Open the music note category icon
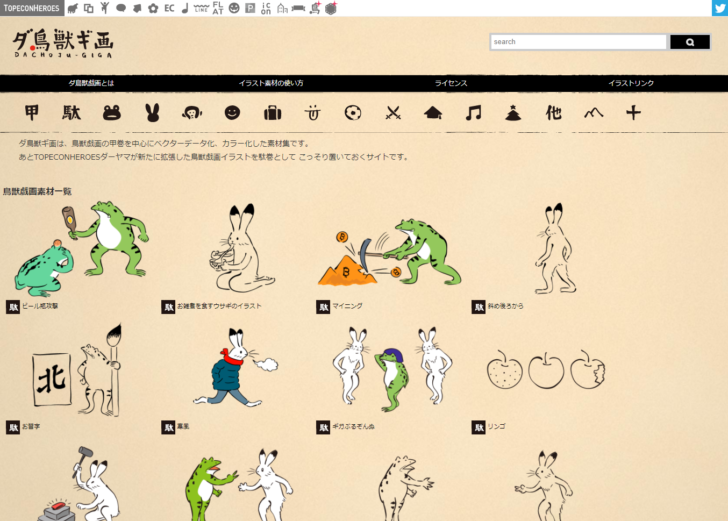Image resolution: width=728 pixels, height=521 pixels. [x=474, y=113]
